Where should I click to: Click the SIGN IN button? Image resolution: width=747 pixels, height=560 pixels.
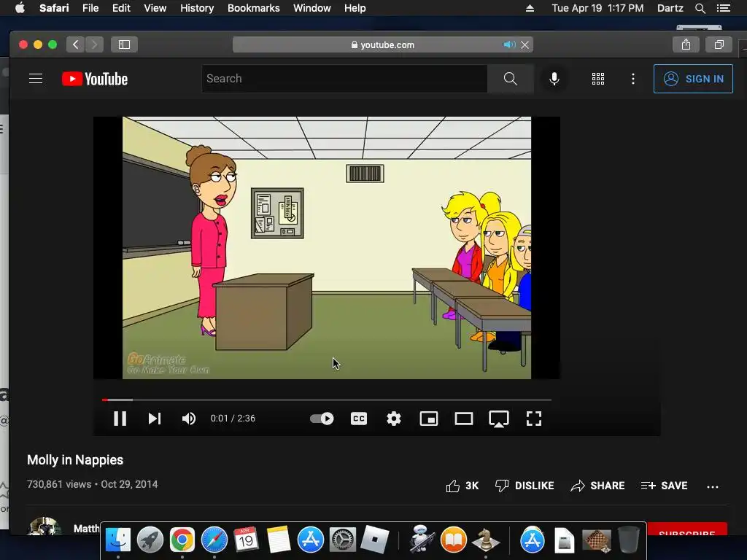[x=693, y=79]
